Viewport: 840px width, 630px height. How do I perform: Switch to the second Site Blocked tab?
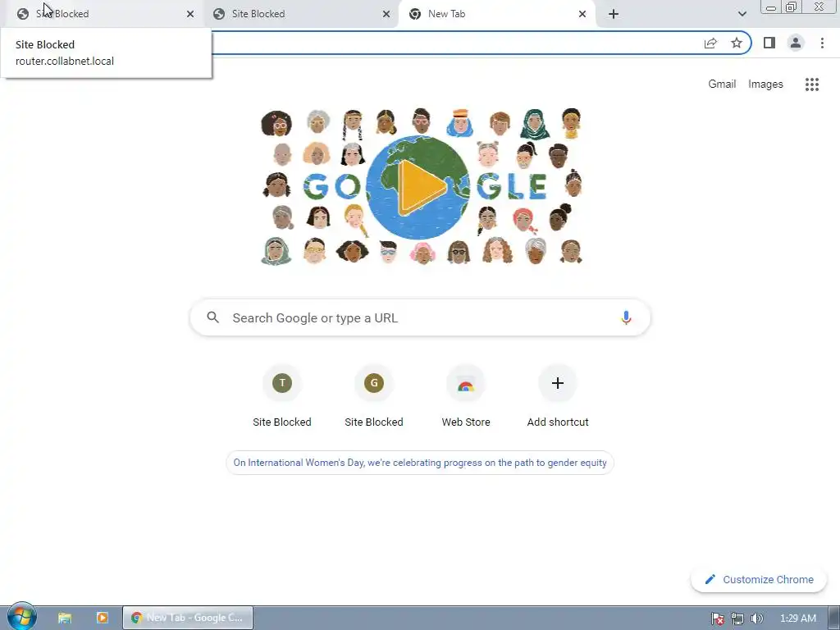pyautogui.click(x=300, y=14)
